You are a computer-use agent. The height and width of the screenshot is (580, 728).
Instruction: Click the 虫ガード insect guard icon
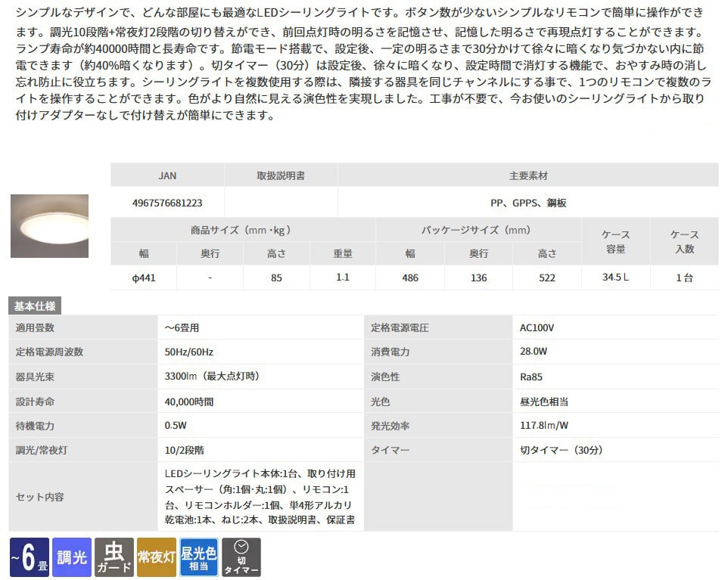[114, 557]
